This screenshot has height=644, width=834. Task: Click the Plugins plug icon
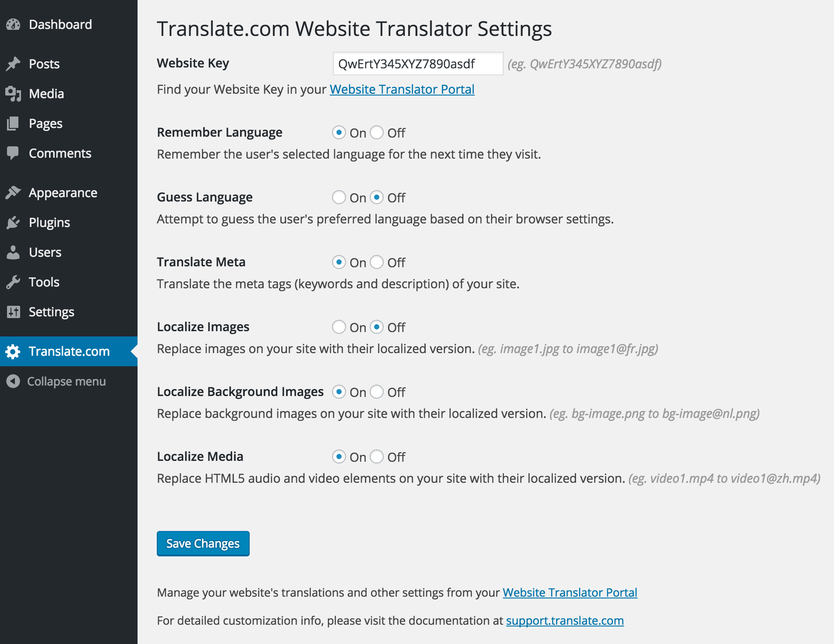point(14,222)
